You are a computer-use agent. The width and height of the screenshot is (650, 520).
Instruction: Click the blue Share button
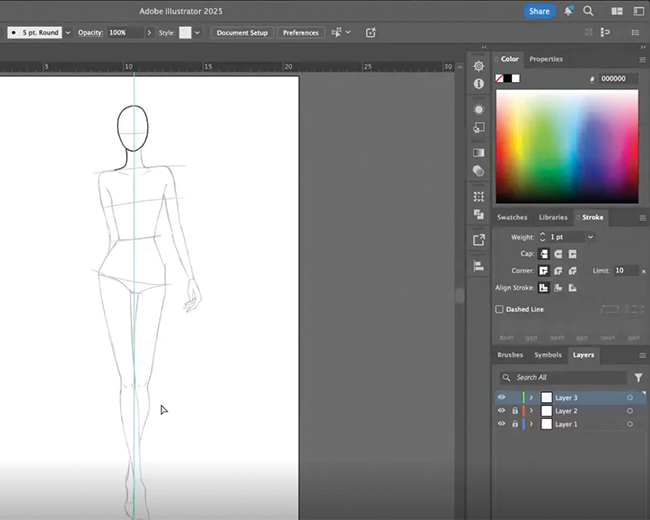click(x=539, y=11)
